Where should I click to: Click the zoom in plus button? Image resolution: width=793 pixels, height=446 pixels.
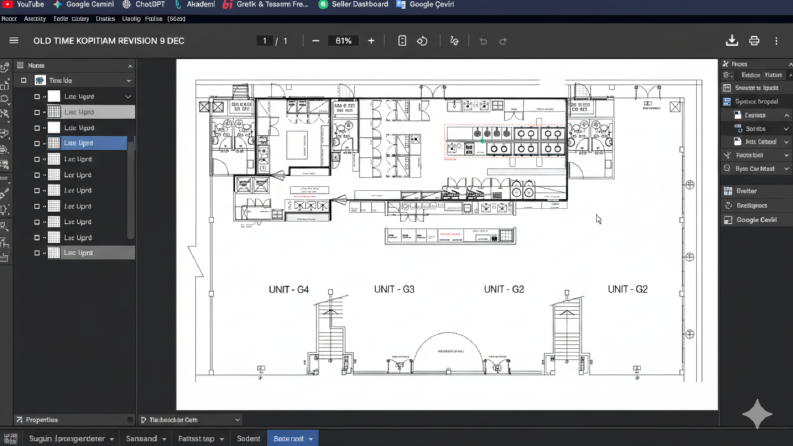click(371, 41)
